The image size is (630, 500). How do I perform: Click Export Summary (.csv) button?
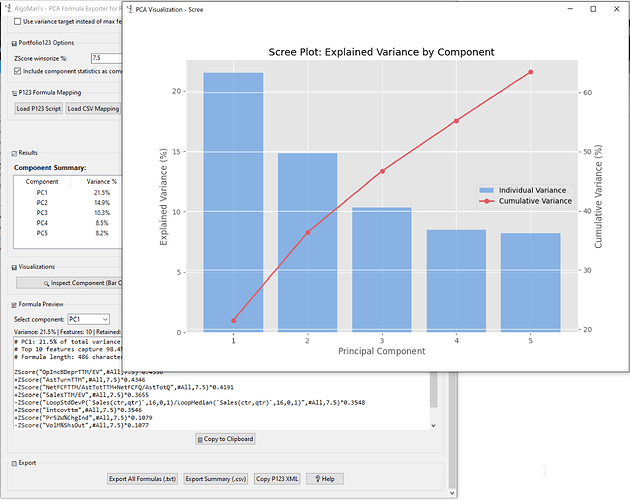216,479
